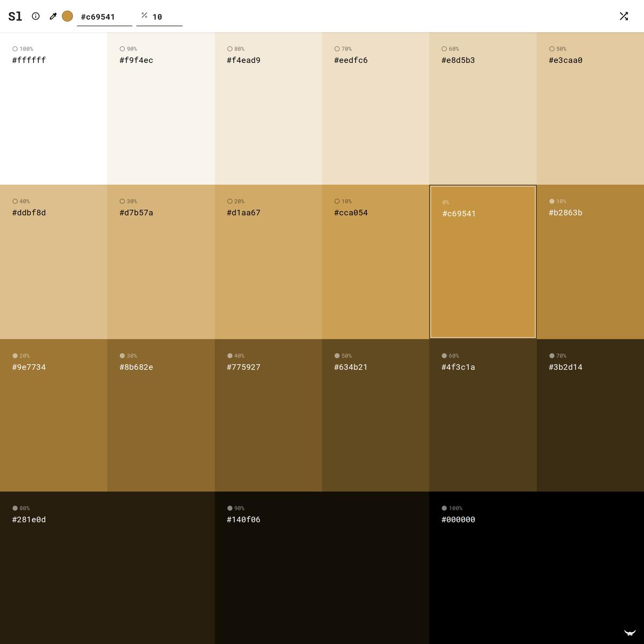Click the percent icon beside the step value
The height and width of the screenshot is (644, 644).
tap(144, 16)
